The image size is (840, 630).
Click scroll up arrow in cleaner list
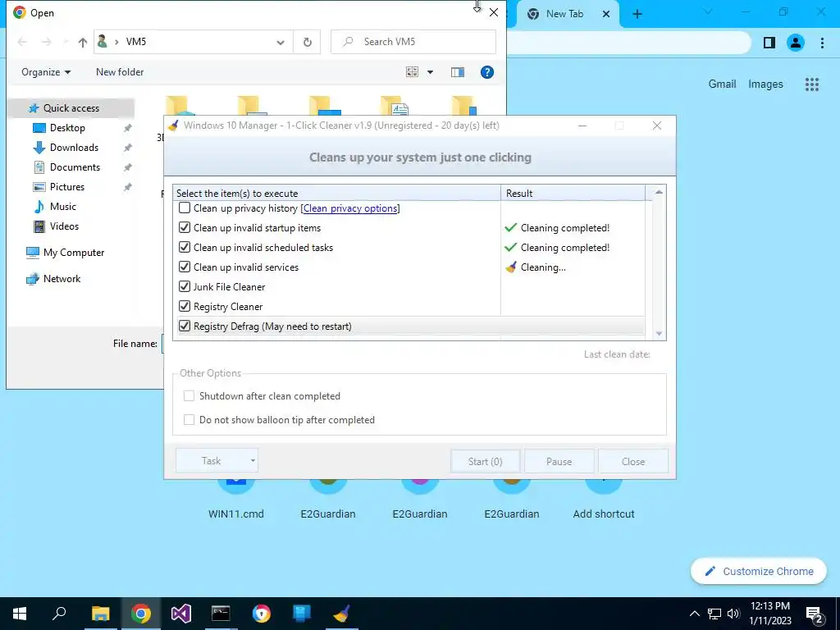pos(659,192)
